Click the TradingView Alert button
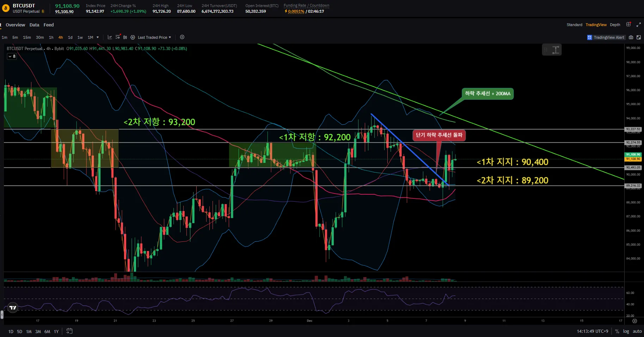The height and width of the screenshot is (337, 644). pyautogui.click(x=606, y=37)
